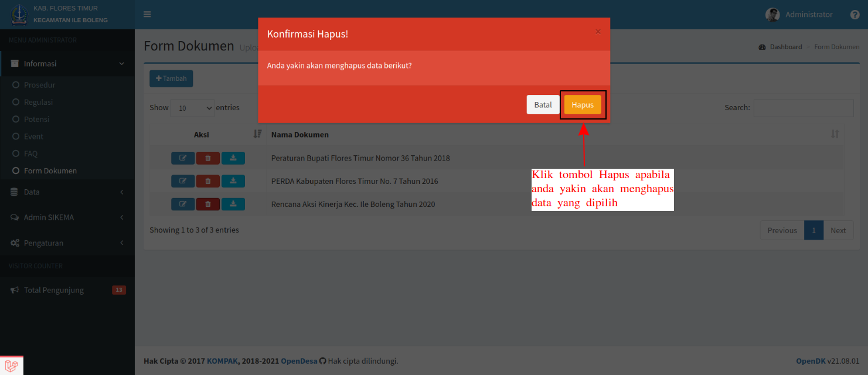This screenshot has width=868, height=375.
Task: Click text 'PERDA Kabupaten Flores Timur No. 7 Tahun 2016'
Action: click(355, 181)
